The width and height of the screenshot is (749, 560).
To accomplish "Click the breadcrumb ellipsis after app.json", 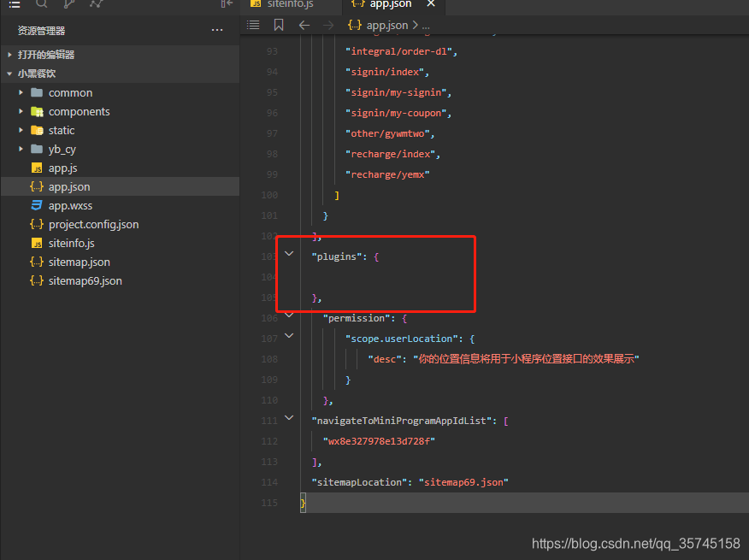I will 426,26.
